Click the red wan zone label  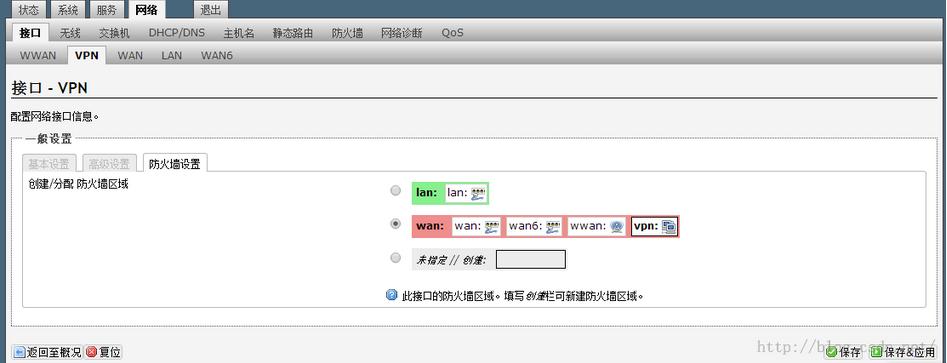(x=430, y=226)
